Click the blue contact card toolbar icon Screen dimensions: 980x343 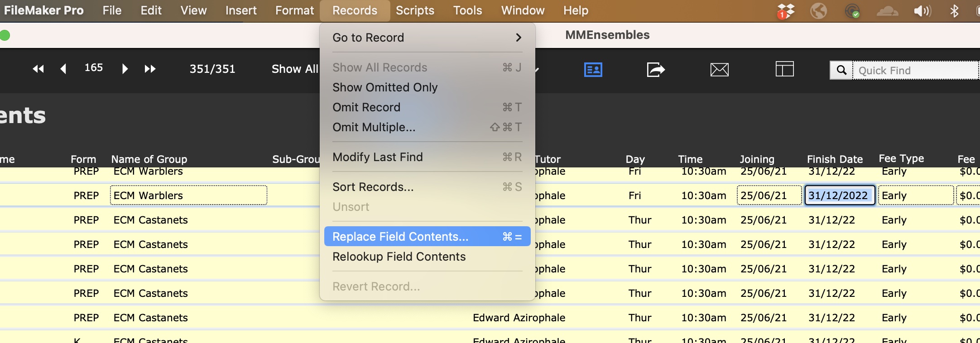593,70
